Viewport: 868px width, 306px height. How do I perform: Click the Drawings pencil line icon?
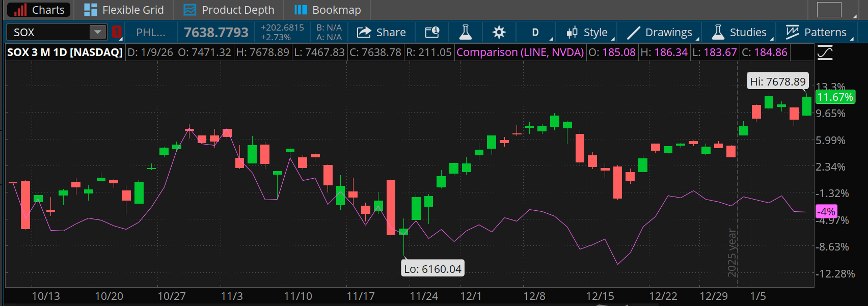coord(633,33)
